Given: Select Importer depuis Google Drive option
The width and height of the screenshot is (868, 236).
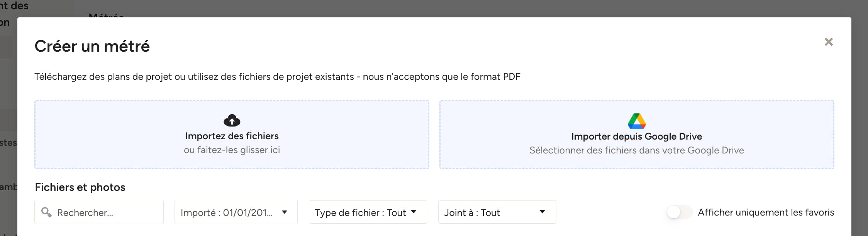Looking at the screenshot, I should pyautogui.click(x=637, y=135).
